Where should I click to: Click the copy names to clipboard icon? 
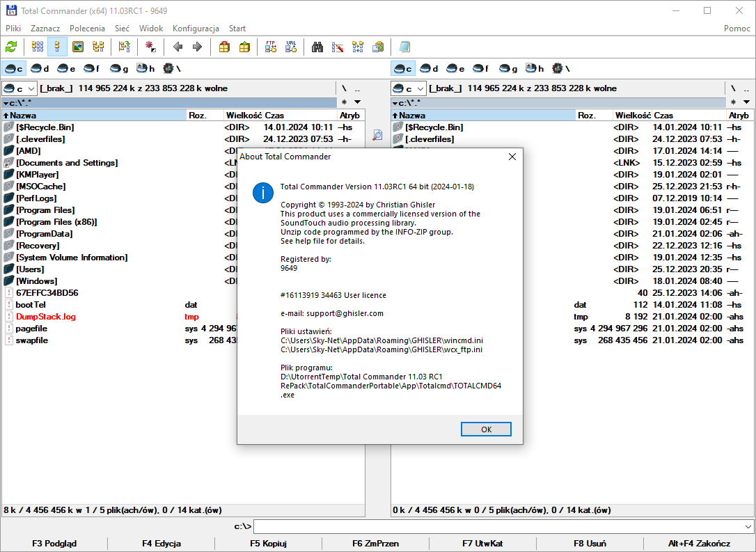[x=378, y=47]
